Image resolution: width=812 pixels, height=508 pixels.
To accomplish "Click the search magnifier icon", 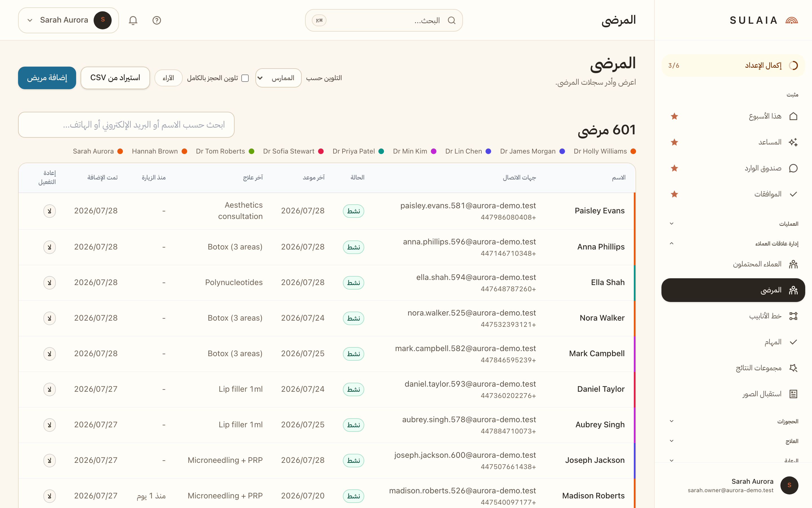I will pos(452,21).
